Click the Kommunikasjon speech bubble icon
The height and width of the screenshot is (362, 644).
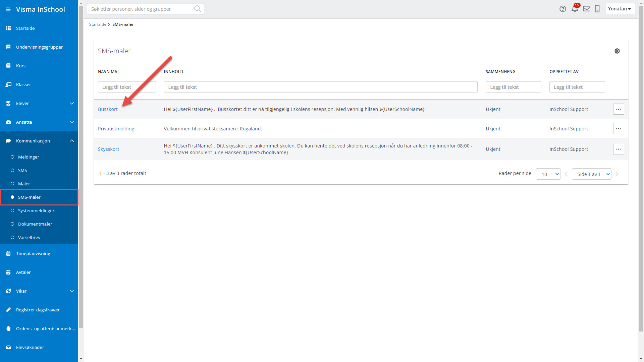pos(8,141)
